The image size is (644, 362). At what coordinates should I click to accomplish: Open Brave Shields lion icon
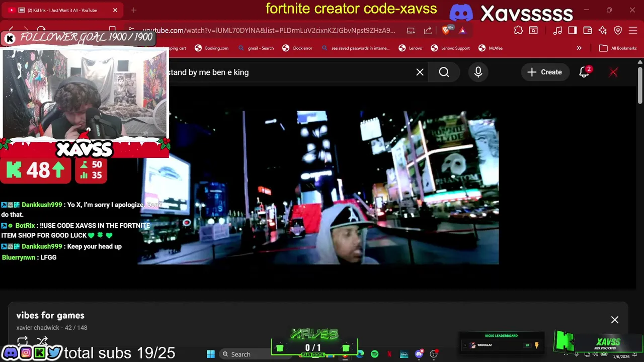[446, 30]
